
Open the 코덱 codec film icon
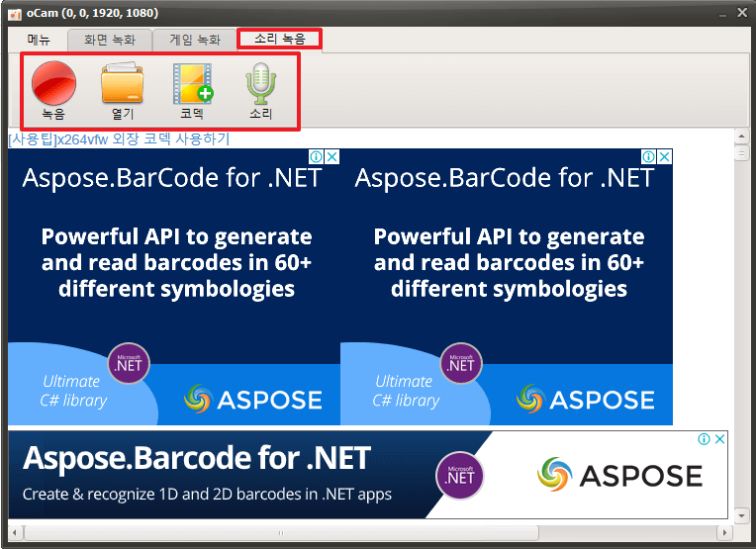[x=192, y=90]
